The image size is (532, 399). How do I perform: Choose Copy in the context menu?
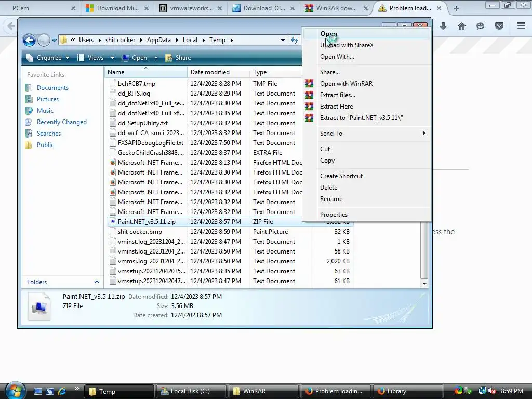click(x=367, y=161)
